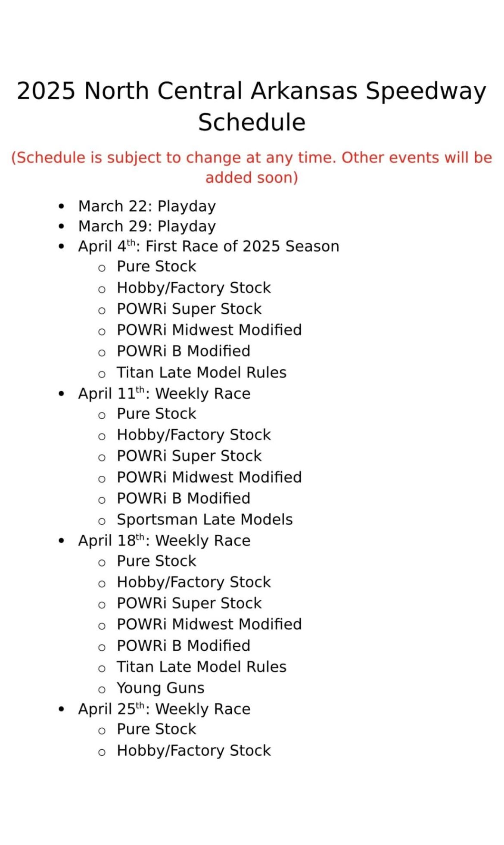Viewport: 504px width, 845px height.
Task: Click the red schedule-subject-to-change notice
Action: click(252, 167)
